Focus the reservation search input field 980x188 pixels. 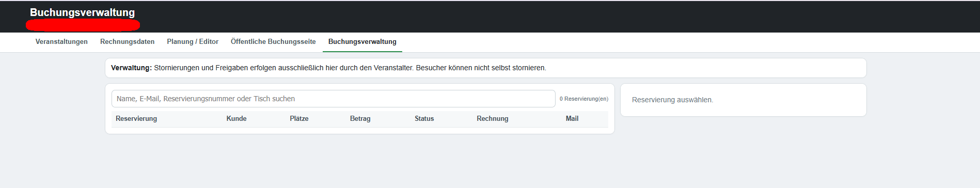coord(333,99)
